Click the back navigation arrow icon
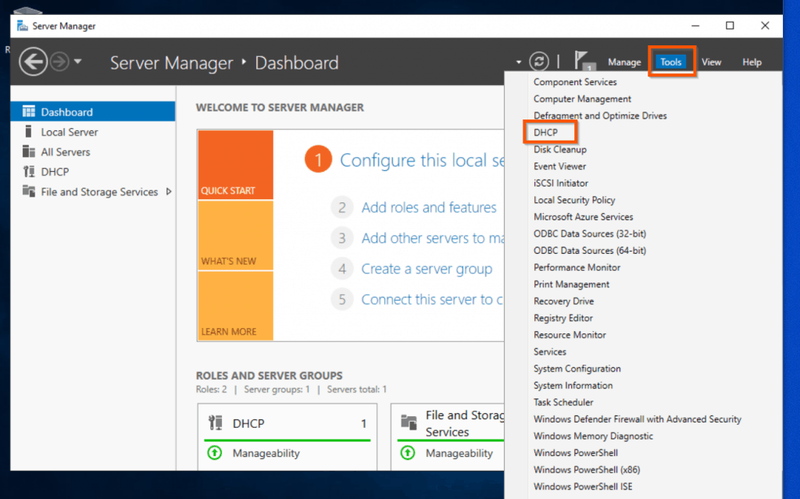 pyautogui.click(x=33, y=62)
